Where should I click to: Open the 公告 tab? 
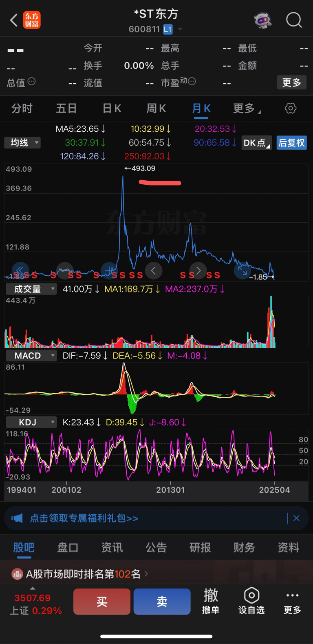156,547
